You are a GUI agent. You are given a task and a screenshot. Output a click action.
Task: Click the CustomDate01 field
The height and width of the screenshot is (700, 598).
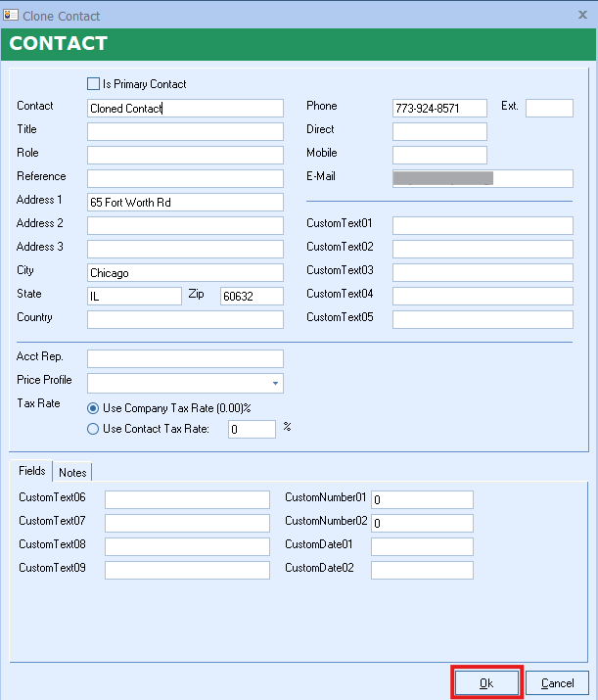pos(422,547)
